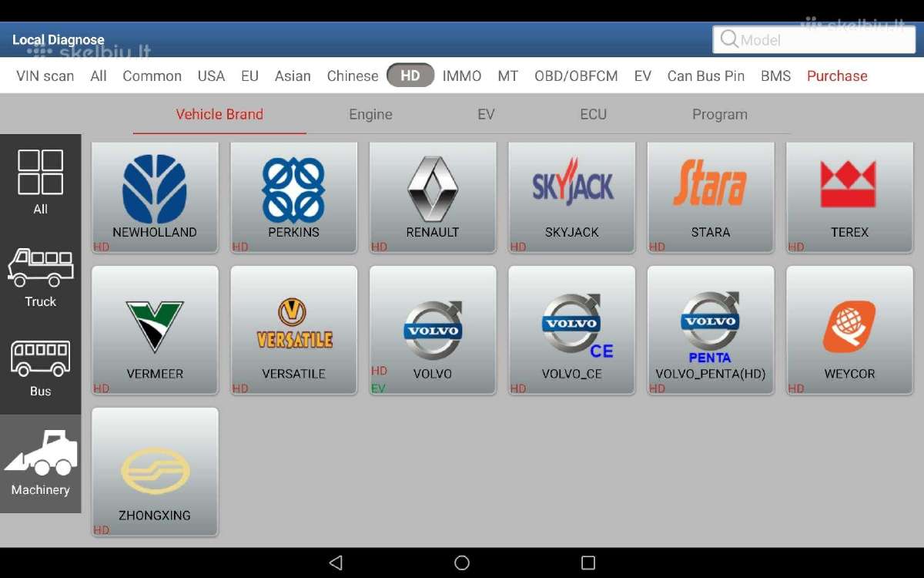The image size is (924, 578).
Task: Open the Purchase link
Action: (837, 76)
